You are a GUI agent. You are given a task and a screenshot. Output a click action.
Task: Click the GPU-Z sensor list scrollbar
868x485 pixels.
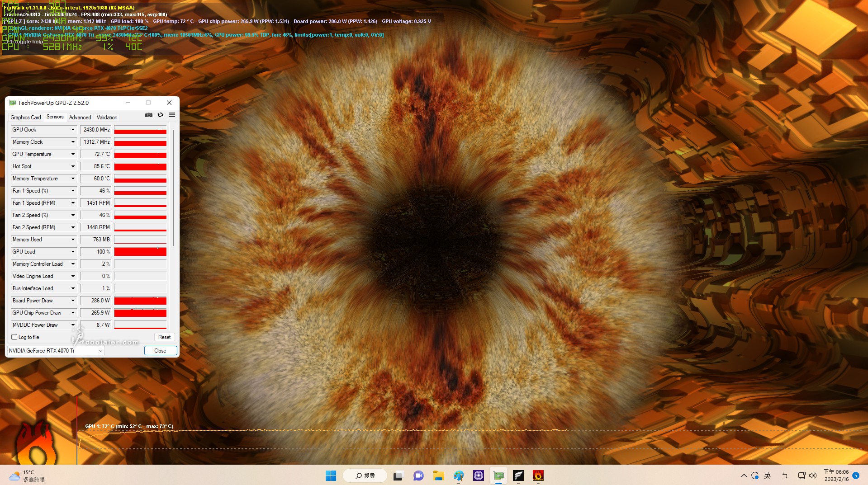point(173,188)
